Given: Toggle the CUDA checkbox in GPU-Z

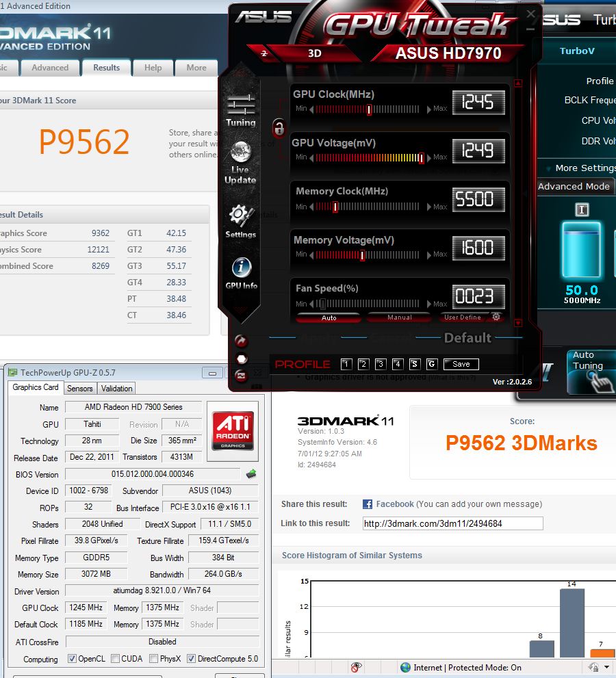Looking at the screenshot, I should pyautogui.click(x=115, y=659).
